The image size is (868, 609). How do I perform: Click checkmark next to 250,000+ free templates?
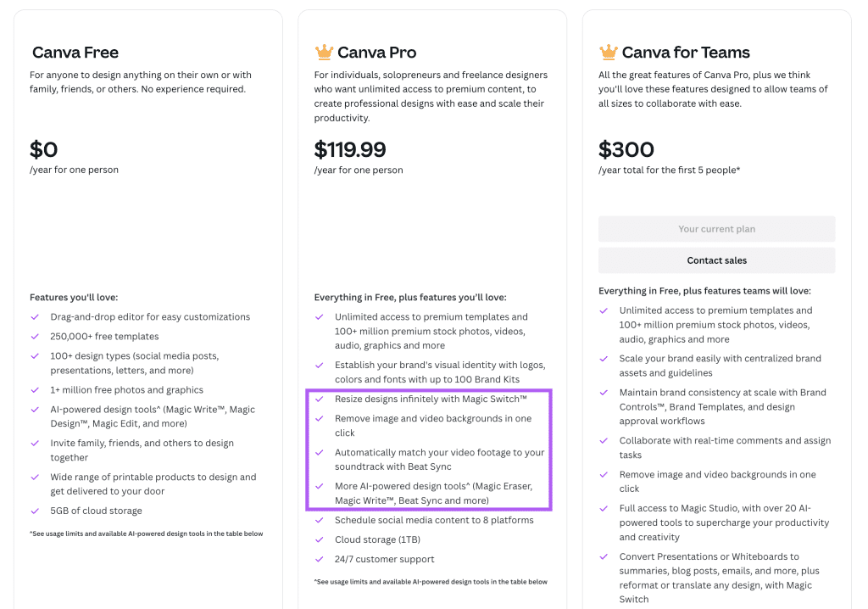35,337
